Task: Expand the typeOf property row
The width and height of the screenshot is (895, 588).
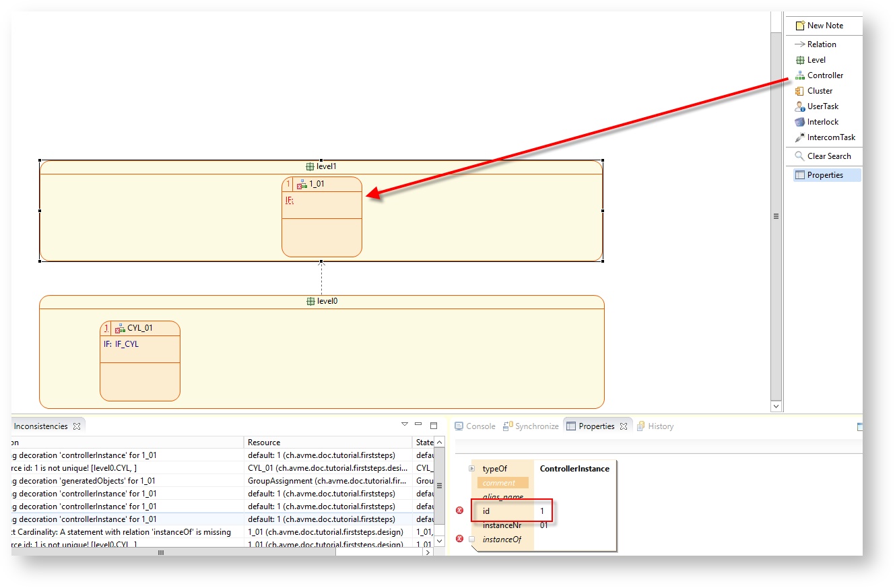Action: 472,469
